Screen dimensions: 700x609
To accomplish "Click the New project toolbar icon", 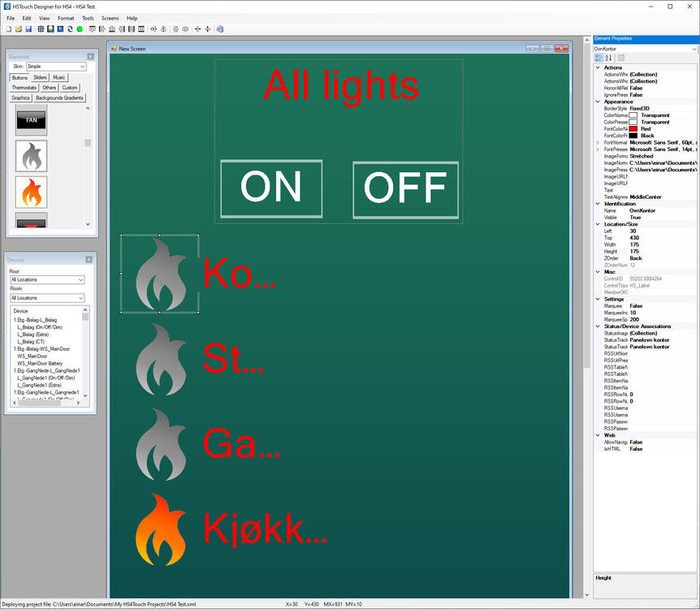I will pyautogui.click(x=8, y=29).
